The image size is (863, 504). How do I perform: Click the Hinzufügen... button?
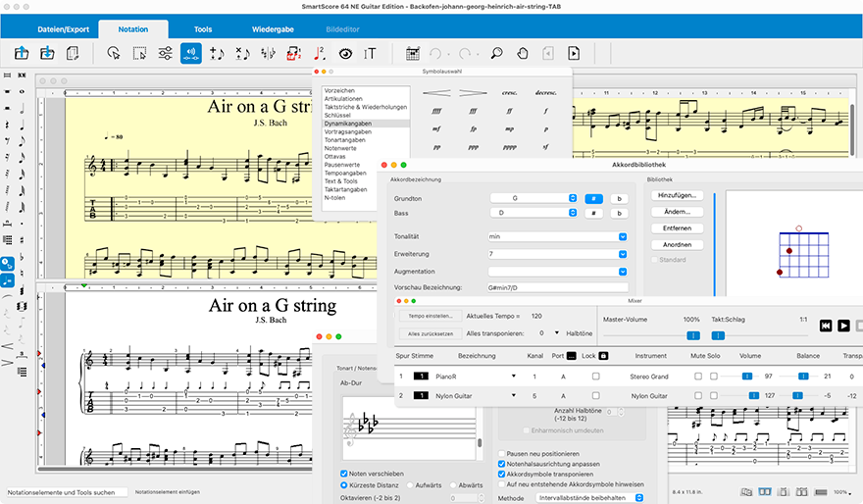click(677, 195)
